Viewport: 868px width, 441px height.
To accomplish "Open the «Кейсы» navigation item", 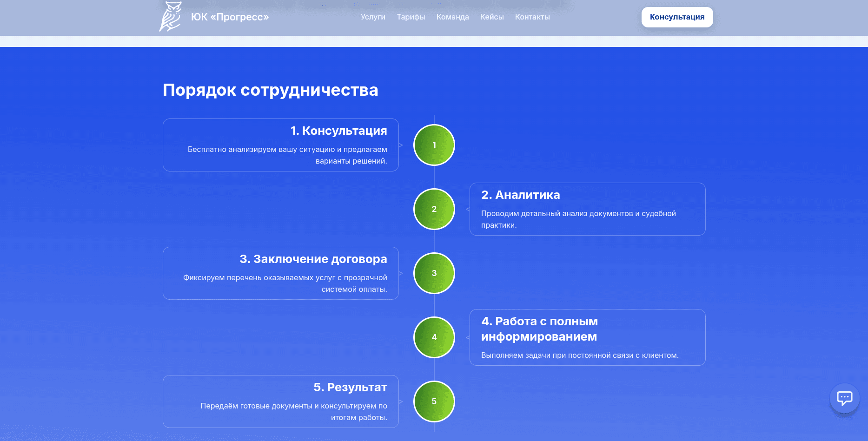I will [491, 17].
